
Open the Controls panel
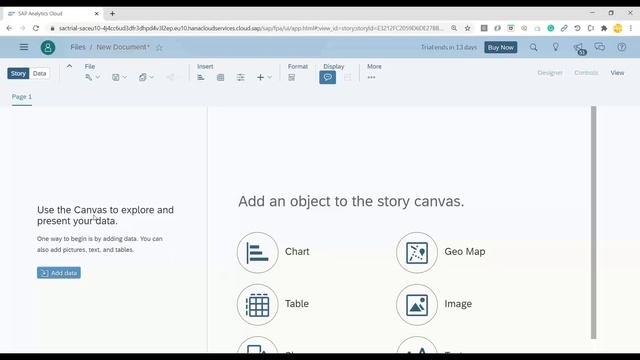pos(586,73)
